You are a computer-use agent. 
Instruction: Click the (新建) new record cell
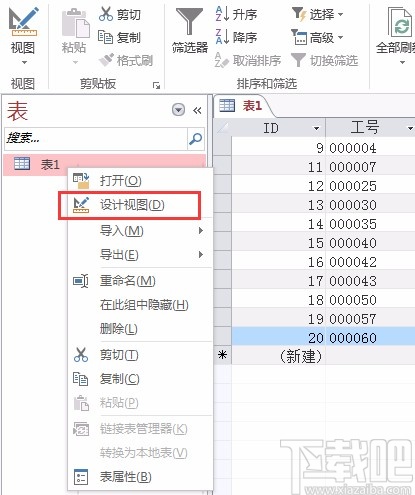point(278,356)
